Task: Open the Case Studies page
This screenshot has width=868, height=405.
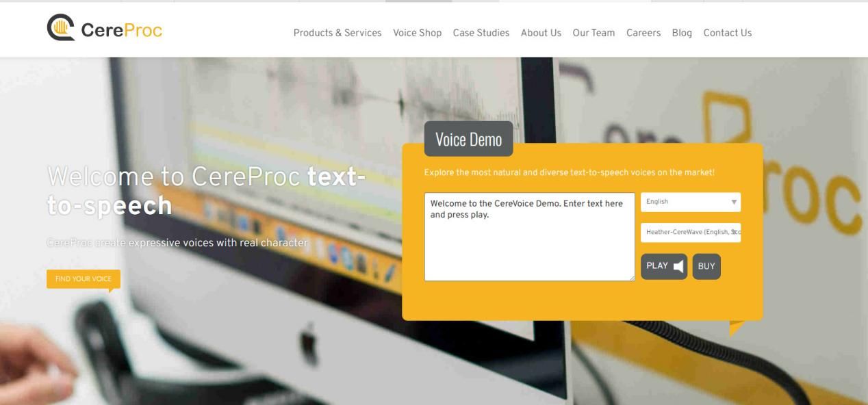Action: tap(481, 33)
